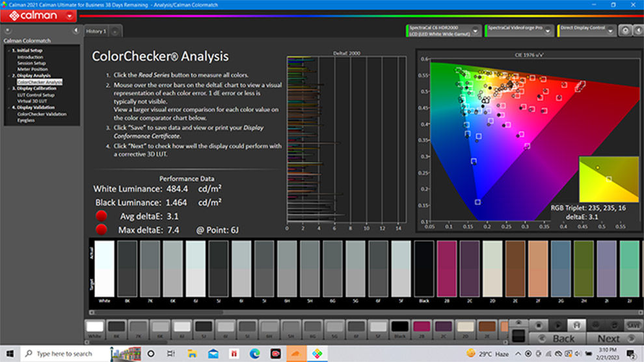Open the screen recorder icon in the taskbar
Image resolution: width=644 pixels, height=362 pixels.
(276, 354)
